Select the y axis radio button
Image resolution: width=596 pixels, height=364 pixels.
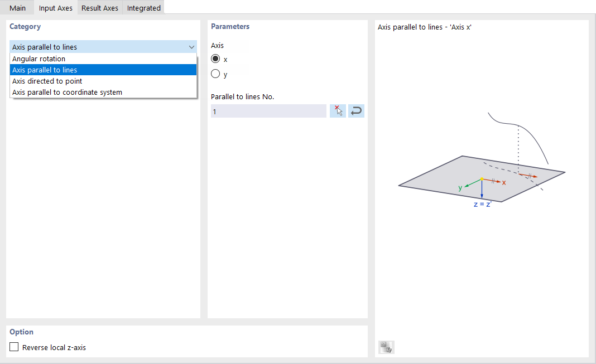pos(215,72)
